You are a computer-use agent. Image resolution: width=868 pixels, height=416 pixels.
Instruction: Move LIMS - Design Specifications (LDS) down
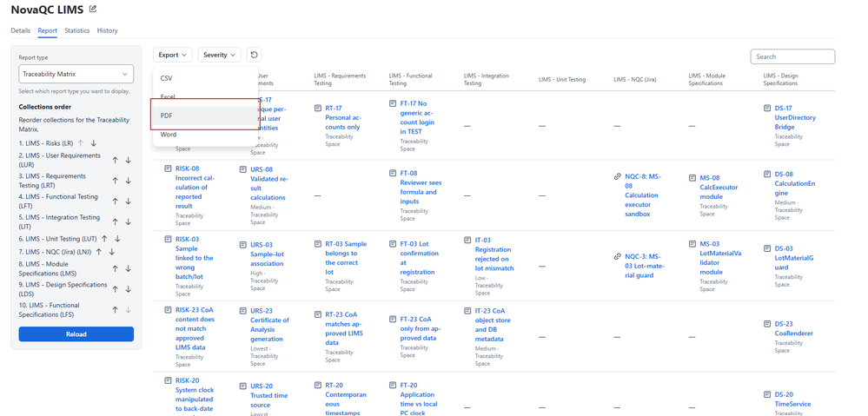click(129, 288)
